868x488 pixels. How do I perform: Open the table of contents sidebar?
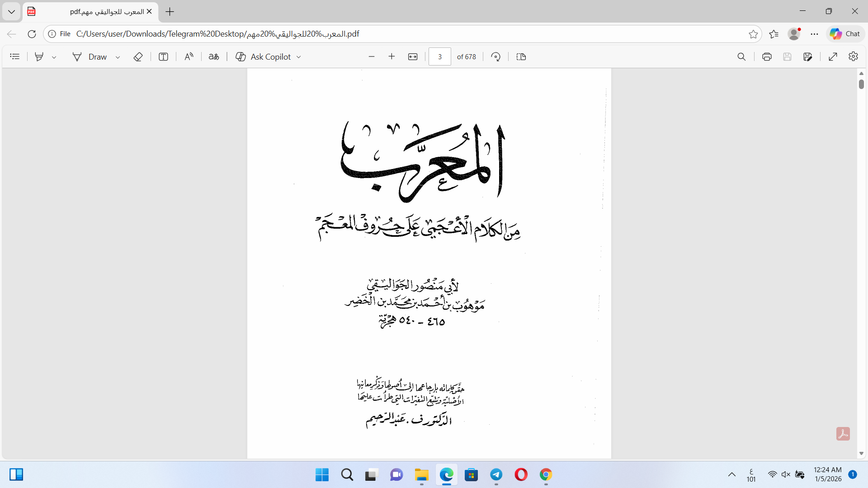tap(15, 56)
